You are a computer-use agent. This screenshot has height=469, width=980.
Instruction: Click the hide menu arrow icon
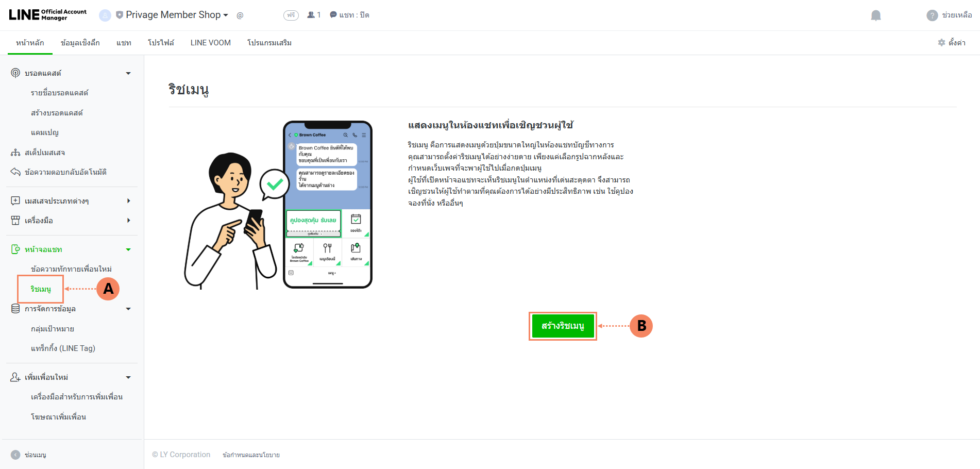[x=15, y=455]
